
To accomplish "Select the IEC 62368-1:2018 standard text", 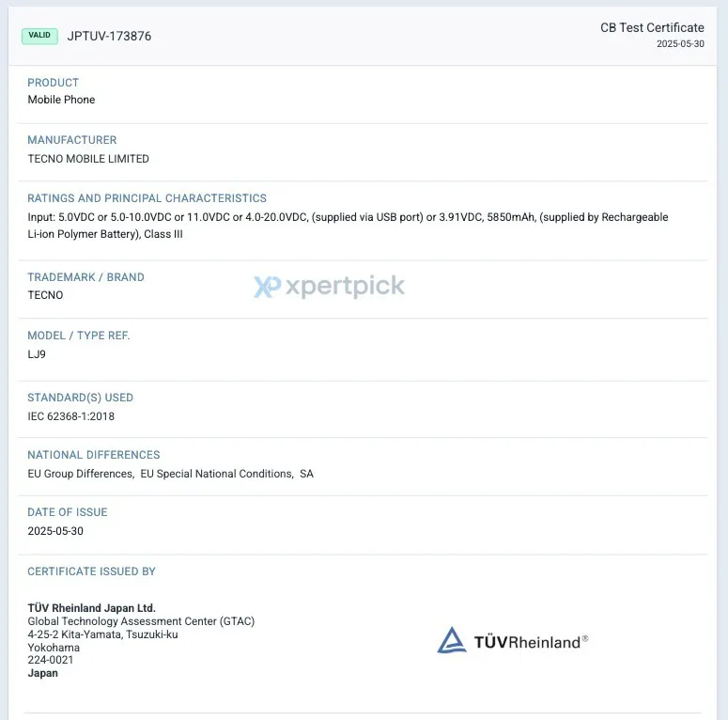I will click(x=71, y=416).
